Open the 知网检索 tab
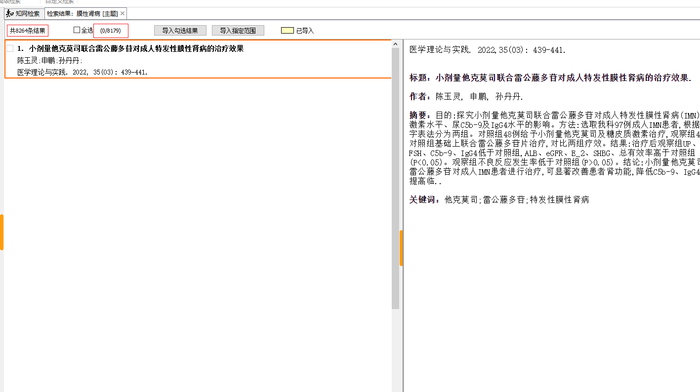 point(23,14)
